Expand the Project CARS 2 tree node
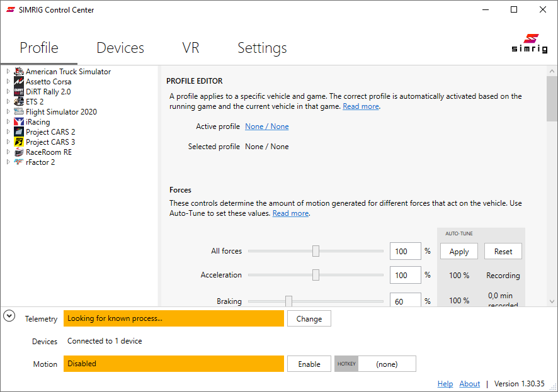558x392 pixels. [8, 132]
